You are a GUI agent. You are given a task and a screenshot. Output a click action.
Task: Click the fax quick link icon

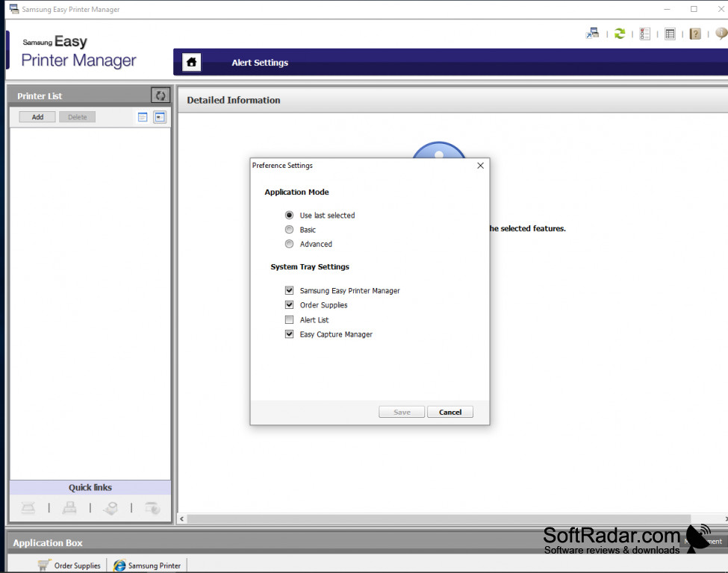click(69, 508)
